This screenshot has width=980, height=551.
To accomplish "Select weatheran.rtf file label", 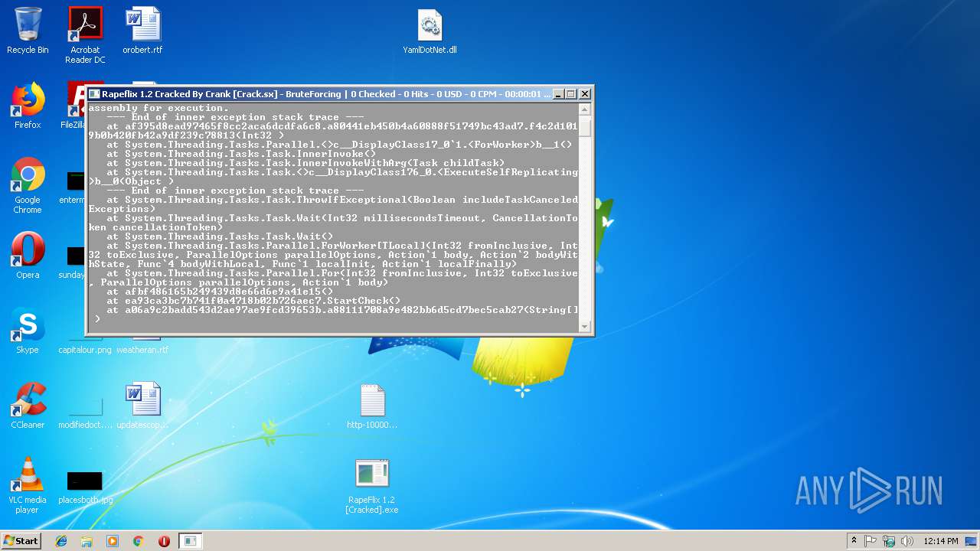I will click(142, 350).
